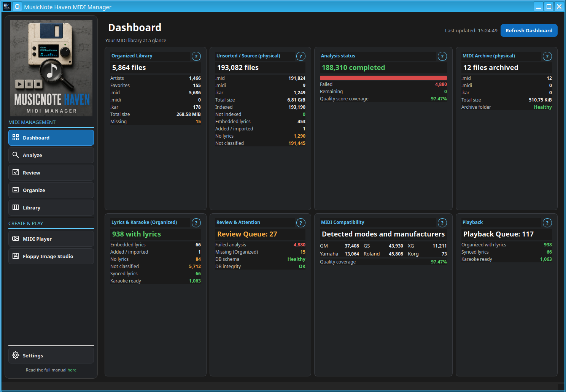
Task: Click the MusicNote Haven logo image
Action: (51, 68)
